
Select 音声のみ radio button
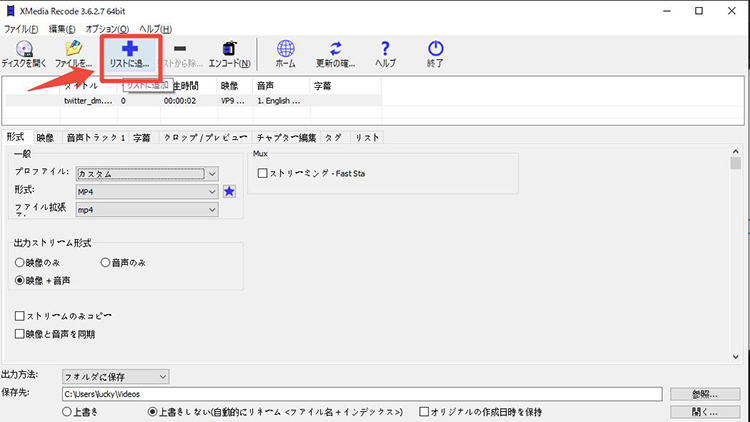click(x=105, y=262)
